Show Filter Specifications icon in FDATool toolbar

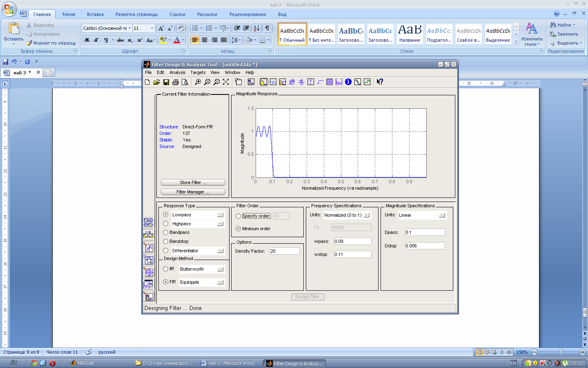(x=251, y=82)
